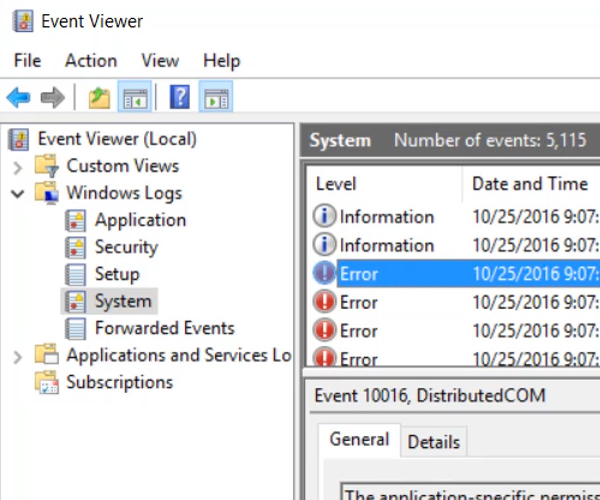This screenshot has width=600, height=500.
Task: Click the Windows Logs folder icon
Action: click(47, 193)
